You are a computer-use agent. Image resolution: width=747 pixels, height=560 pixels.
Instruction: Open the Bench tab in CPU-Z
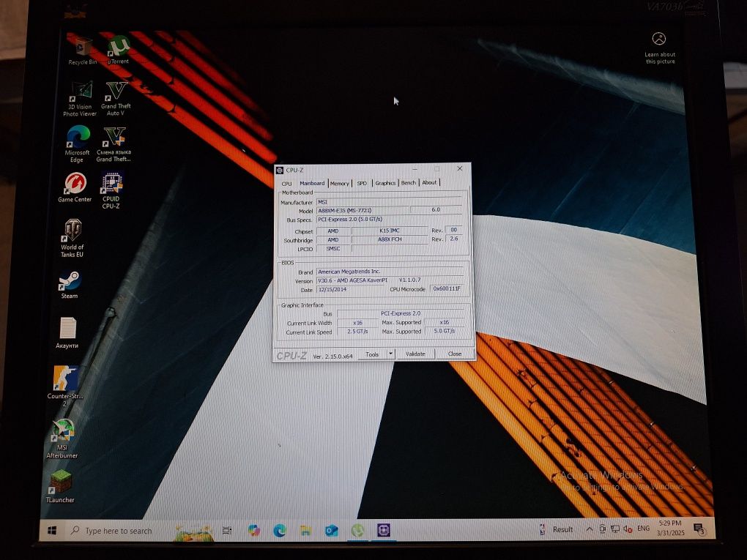click(409, 183)
